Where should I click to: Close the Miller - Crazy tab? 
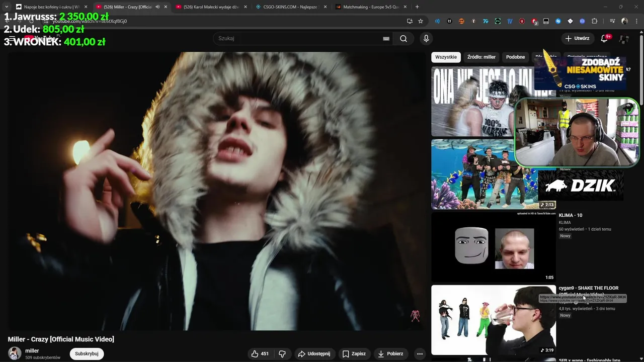(166, 7)
